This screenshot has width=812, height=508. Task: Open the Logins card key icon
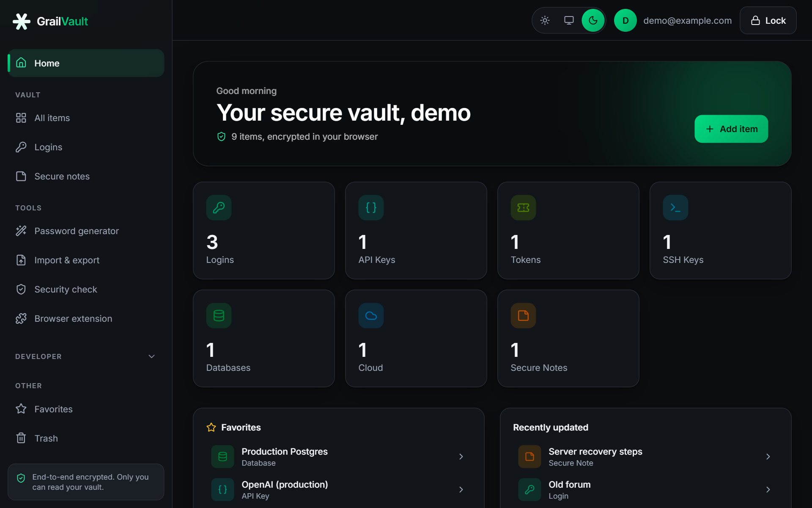click(x=219, y=207)
